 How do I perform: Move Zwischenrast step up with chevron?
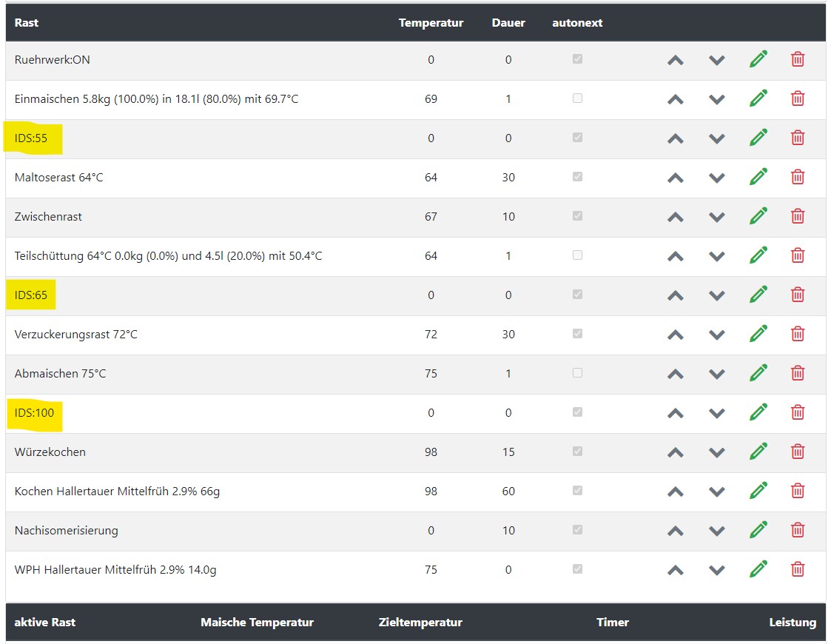pos(675,217)
